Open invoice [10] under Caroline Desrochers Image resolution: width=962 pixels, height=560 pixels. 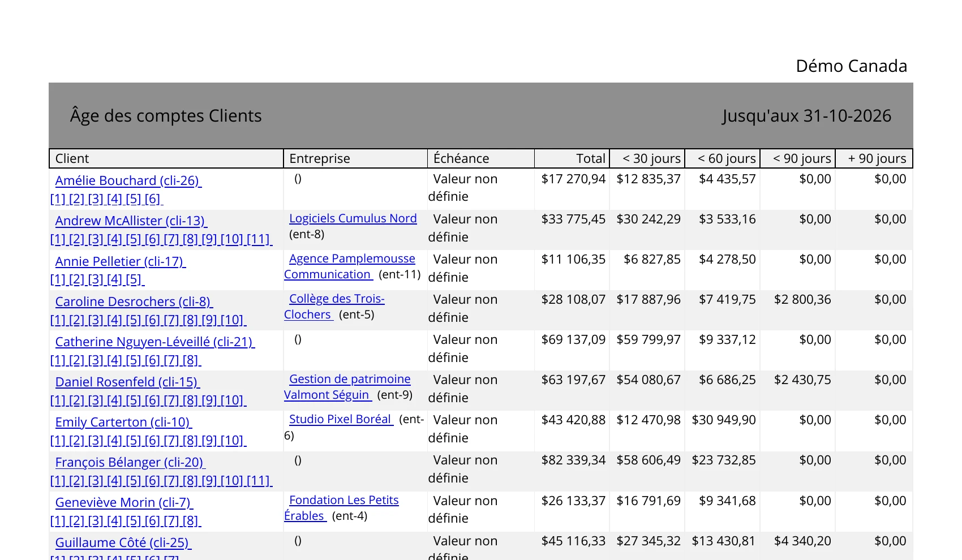pos(233,320)
